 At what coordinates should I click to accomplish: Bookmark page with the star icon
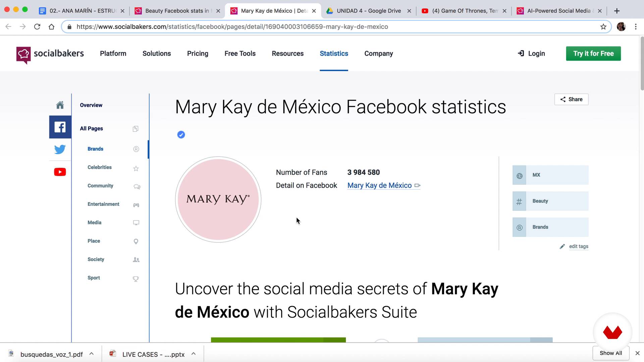tap(603, 27)
